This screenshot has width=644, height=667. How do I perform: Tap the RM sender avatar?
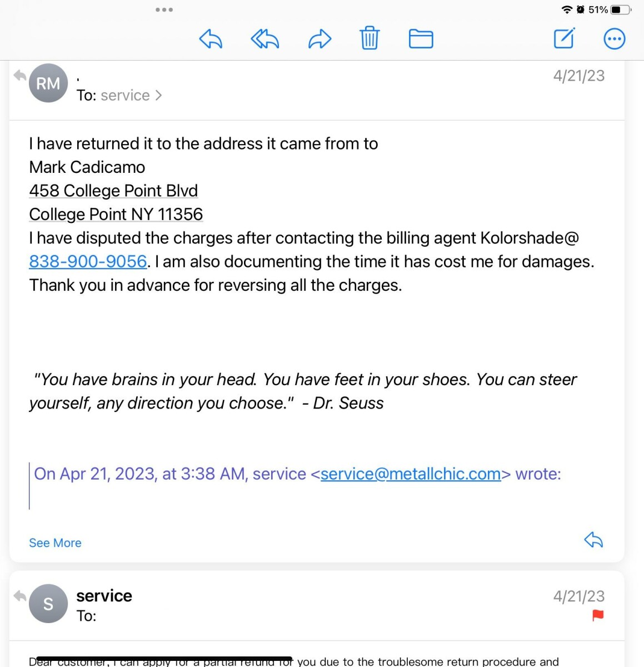point(48,83)
